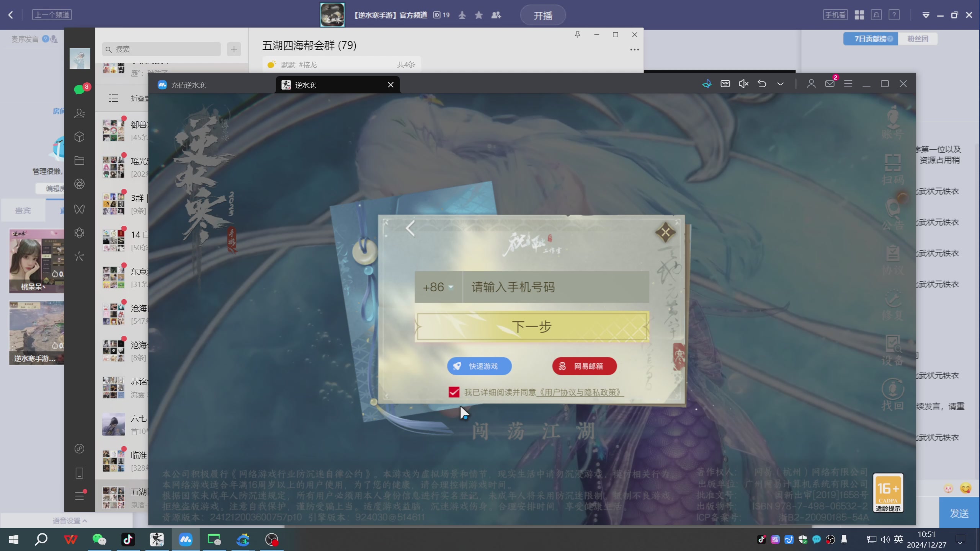Image resolution: width=980 pixels, height=551 pixels.
Task: Expand 语音设置 voice settings
Action: pyautogui.click(x=70, y=521)
